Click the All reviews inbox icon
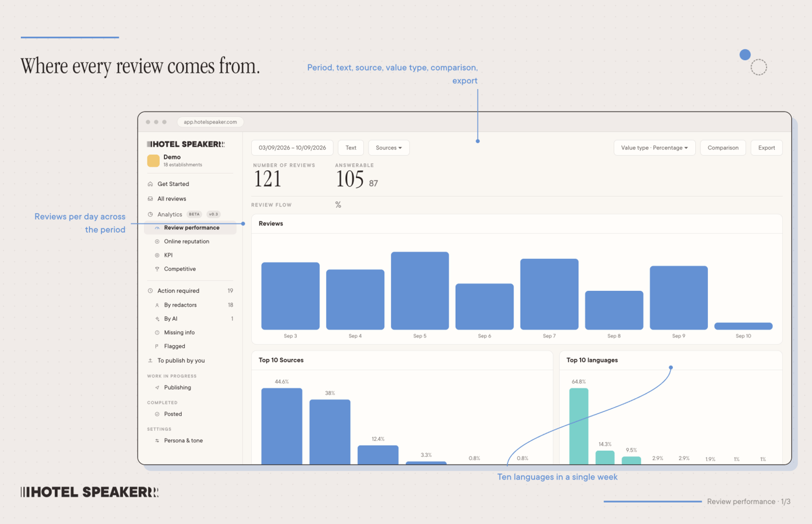The width and height of the screenshot is (812, 524). (x=150, y=199)
